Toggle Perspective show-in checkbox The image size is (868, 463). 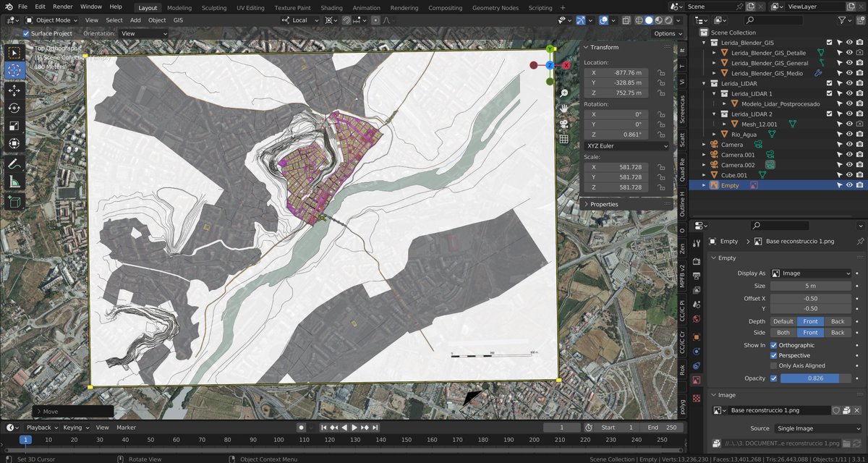click(773, 355)
